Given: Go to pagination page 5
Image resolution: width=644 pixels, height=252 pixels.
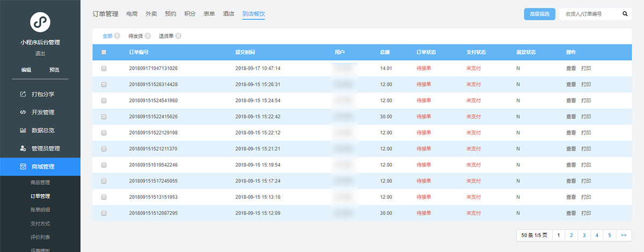Looking at the screenshot, I should pos(610,235).
